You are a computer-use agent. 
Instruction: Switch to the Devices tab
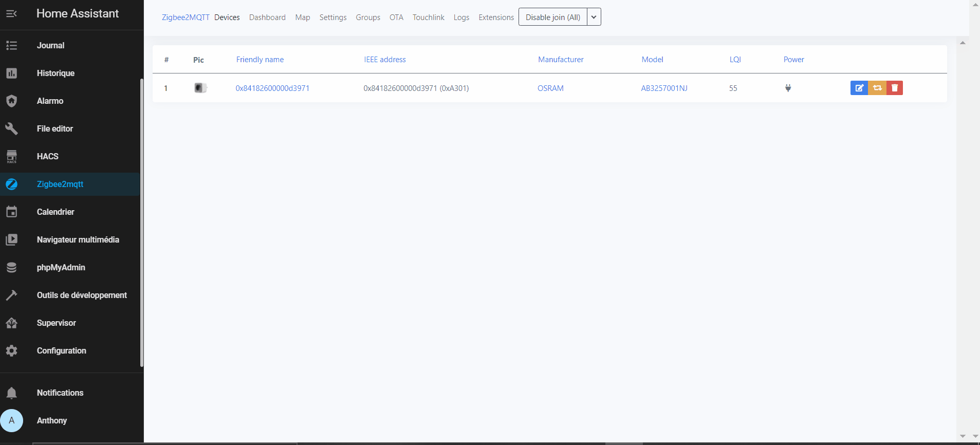coord(227,17)
